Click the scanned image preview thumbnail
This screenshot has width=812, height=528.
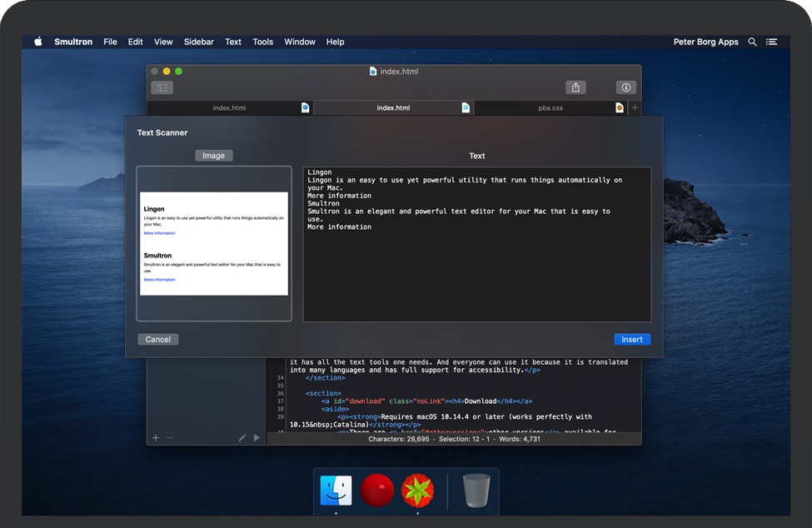click(214, 243)
